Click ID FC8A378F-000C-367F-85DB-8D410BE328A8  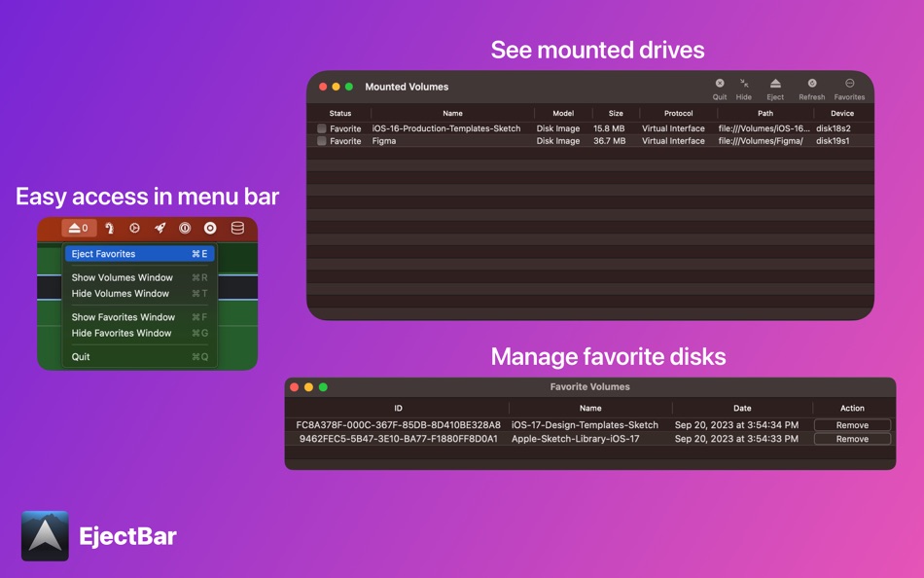(399, 425)
